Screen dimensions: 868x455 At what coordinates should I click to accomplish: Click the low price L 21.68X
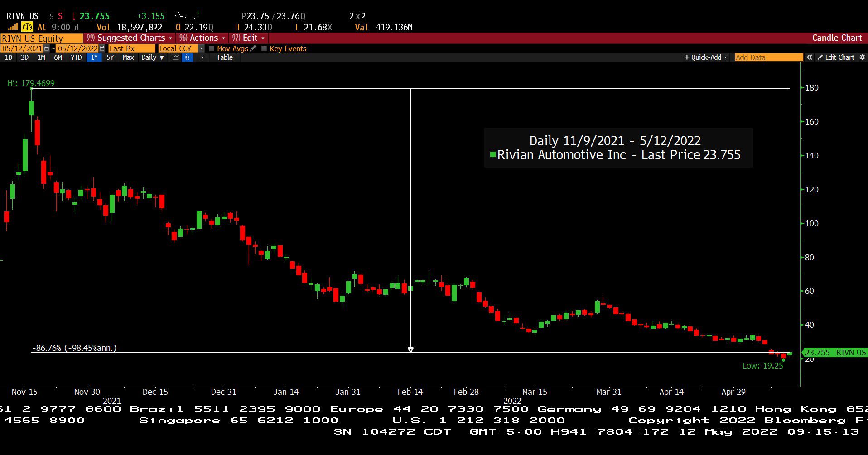coord(313,27)
